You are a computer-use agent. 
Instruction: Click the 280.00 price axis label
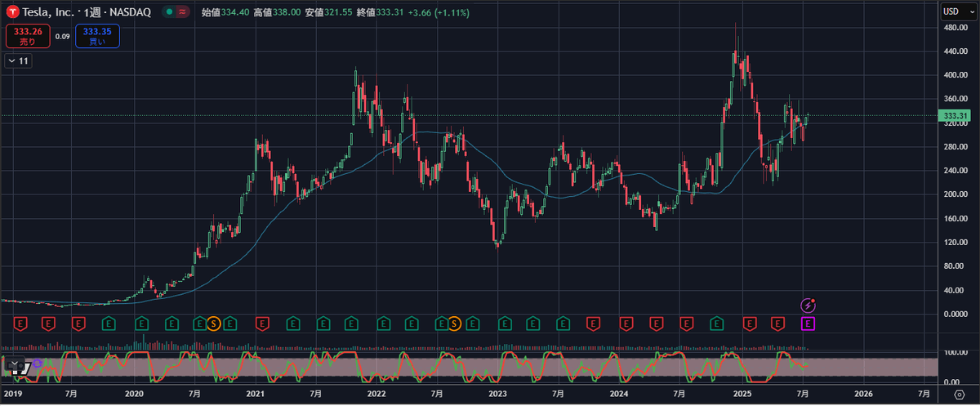pyautogui.click(x=955, y=146)
